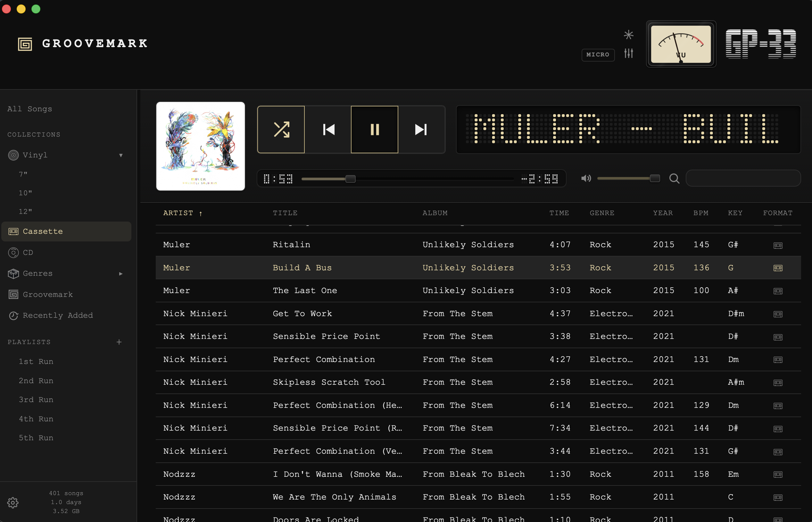This screenshot has height=522, width=812.
Task: Skip to previous track
Action: [x=328, y=130]
